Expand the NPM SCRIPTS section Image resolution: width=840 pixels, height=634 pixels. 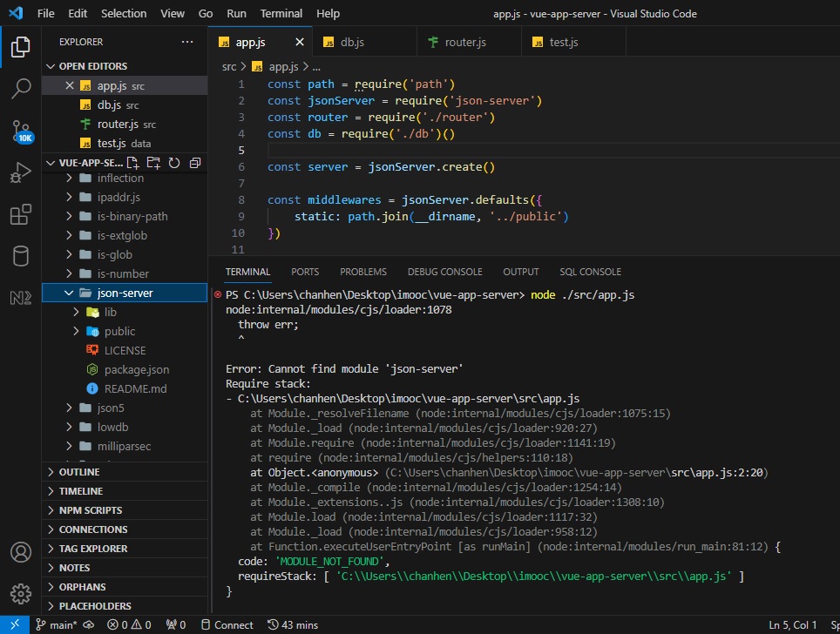91,510
